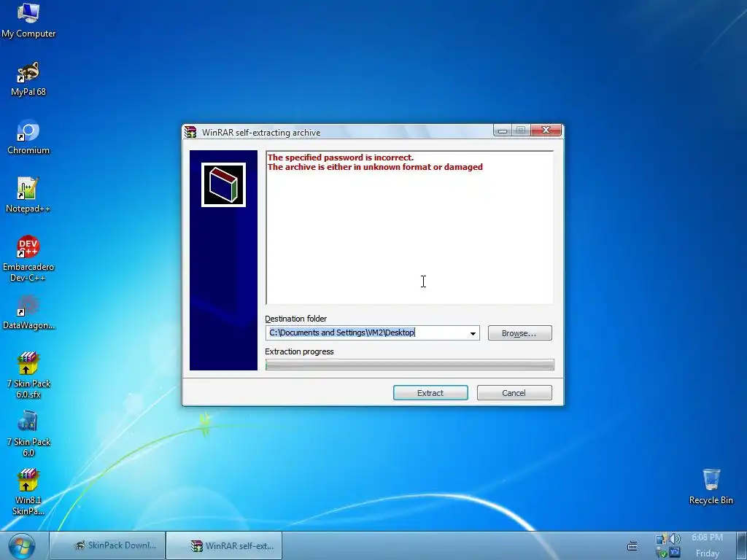
Task: Open the My Computer desktop icon
Action: pos(28,20)
